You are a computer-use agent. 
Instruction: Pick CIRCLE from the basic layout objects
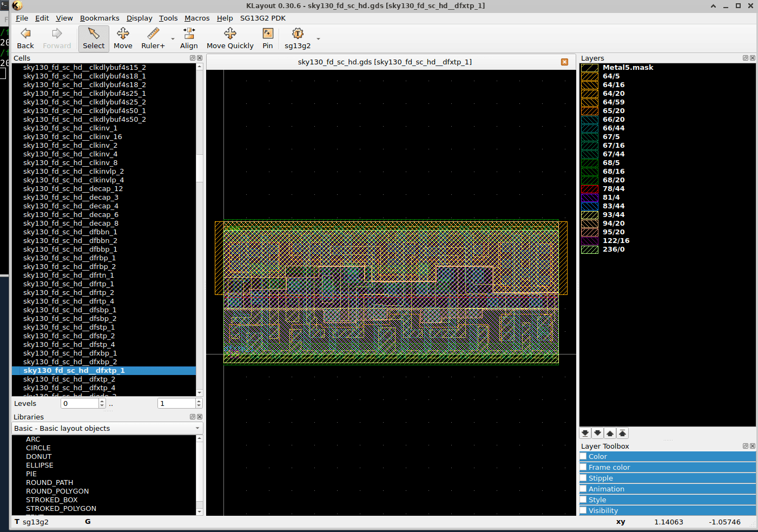pyautogui.click(x=38, y=448)
